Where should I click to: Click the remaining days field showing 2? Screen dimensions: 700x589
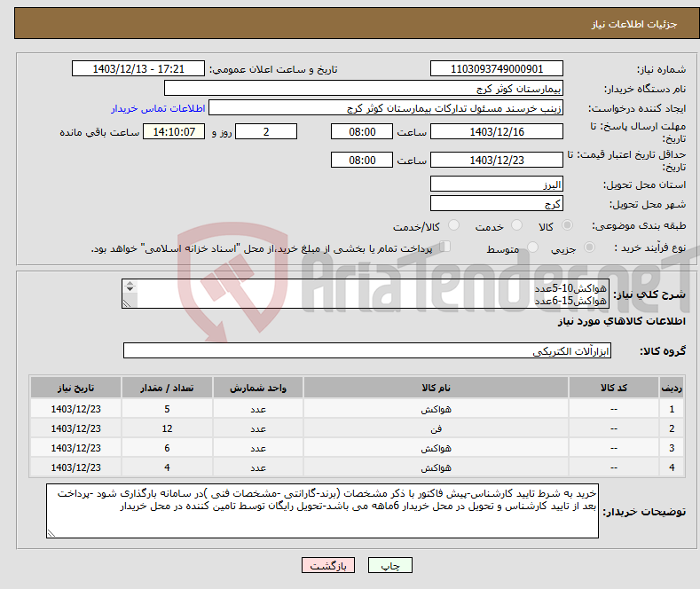[266, 131]
